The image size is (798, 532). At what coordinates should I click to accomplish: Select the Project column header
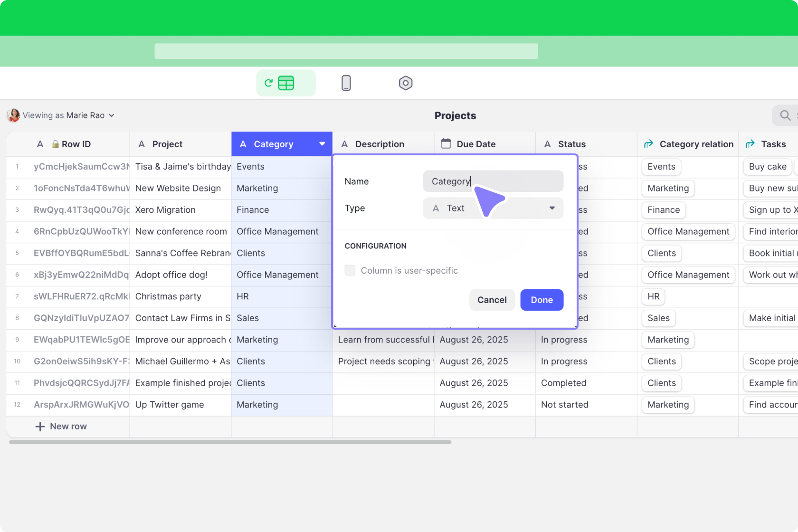[167, 144]
